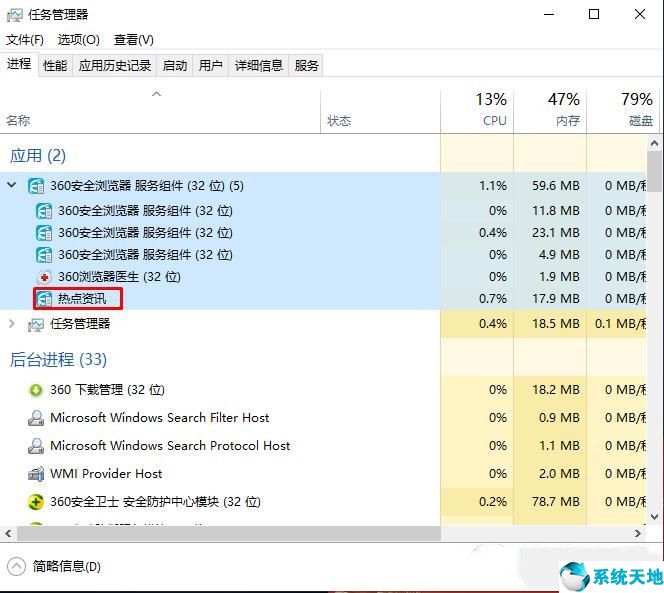Click the 360 下载管理 green arrow icon
The image size is (664, 593).
[x=36, y=390]
